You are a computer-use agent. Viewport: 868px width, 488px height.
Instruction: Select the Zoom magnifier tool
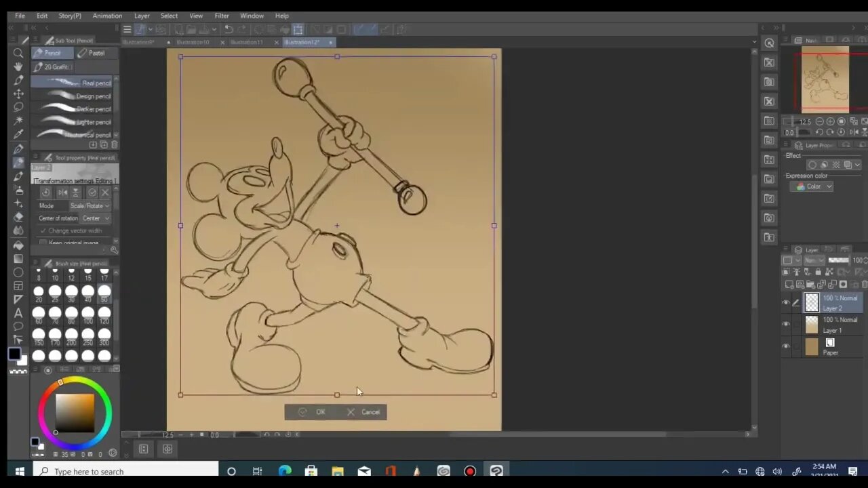[x=18, y=53]
